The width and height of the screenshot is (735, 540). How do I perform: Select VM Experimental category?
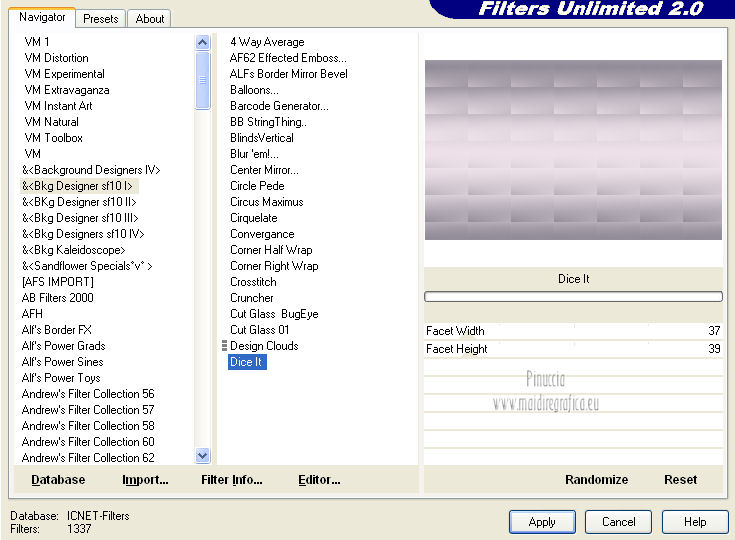pos(64,74)
